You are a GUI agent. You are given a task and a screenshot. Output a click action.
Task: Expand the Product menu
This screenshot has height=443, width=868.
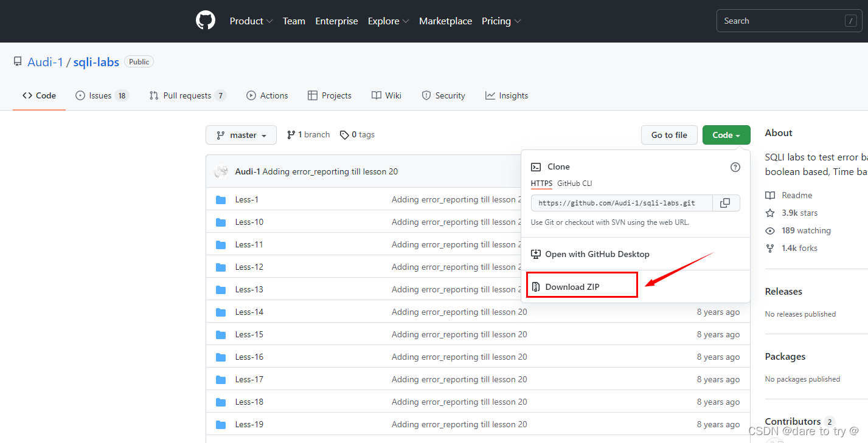[x=251, y=21]
